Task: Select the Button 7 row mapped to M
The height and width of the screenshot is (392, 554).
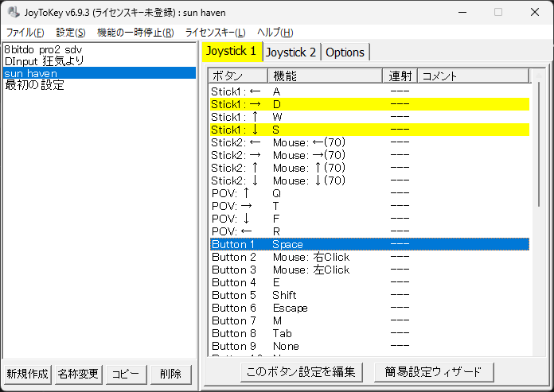Action: [x=369, y=320]
